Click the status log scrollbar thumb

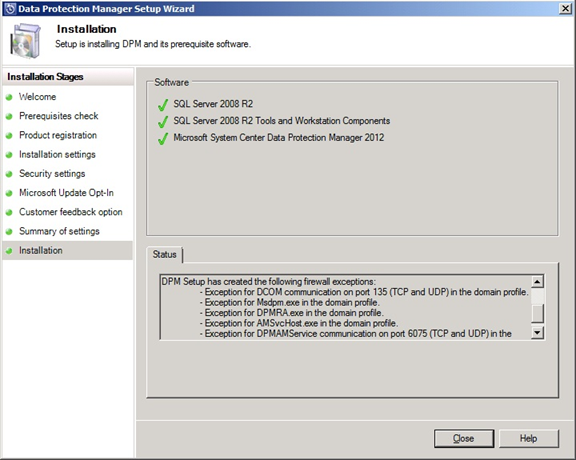537,313
